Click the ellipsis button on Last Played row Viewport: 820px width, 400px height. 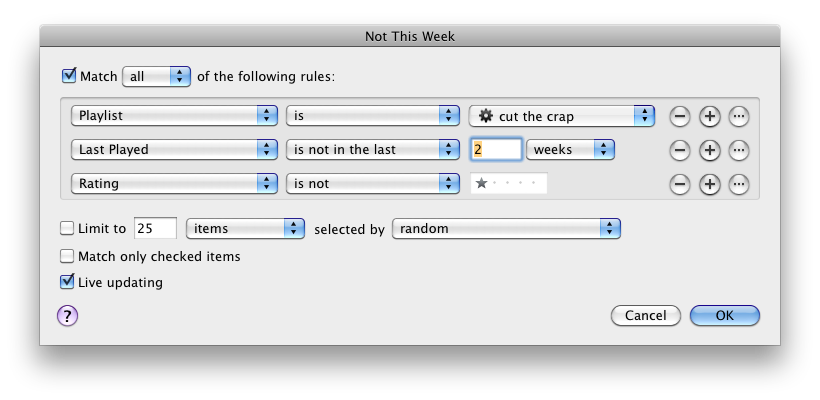[738, 151]
